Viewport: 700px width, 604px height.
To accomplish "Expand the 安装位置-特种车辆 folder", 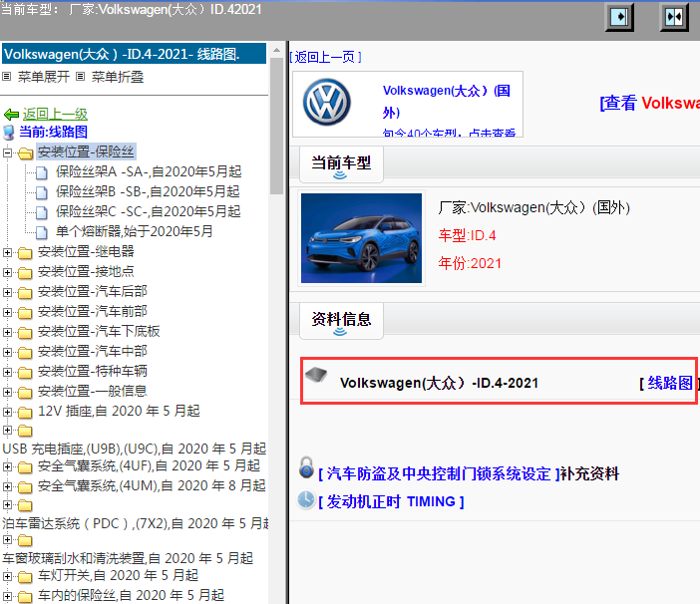I will [x=7, y=372].
